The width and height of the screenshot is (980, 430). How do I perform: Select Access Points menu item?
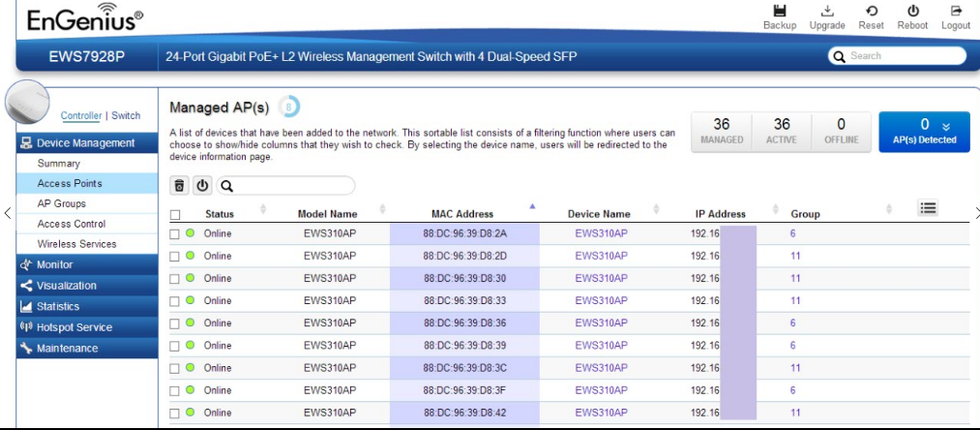pyautogui.click(x=87, y=183)
